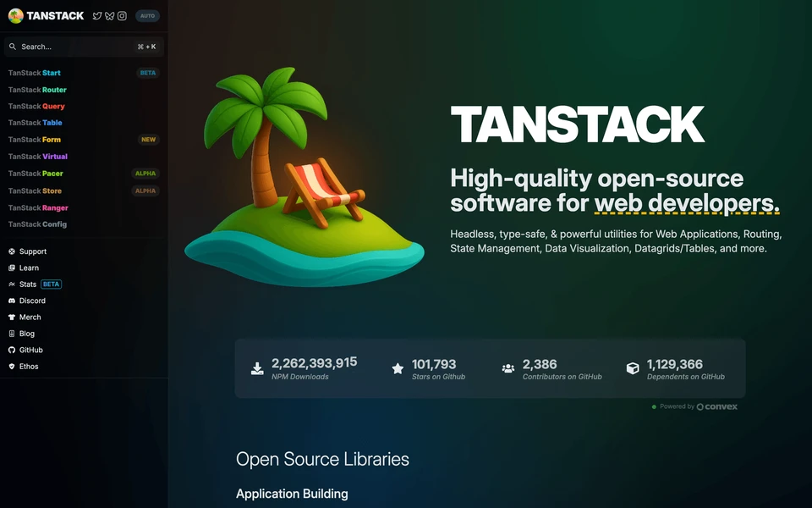The width and height of the screenshot is (812, 508).
Task: Click the GitHub stars star icon
Action: (x=398, y=368)
